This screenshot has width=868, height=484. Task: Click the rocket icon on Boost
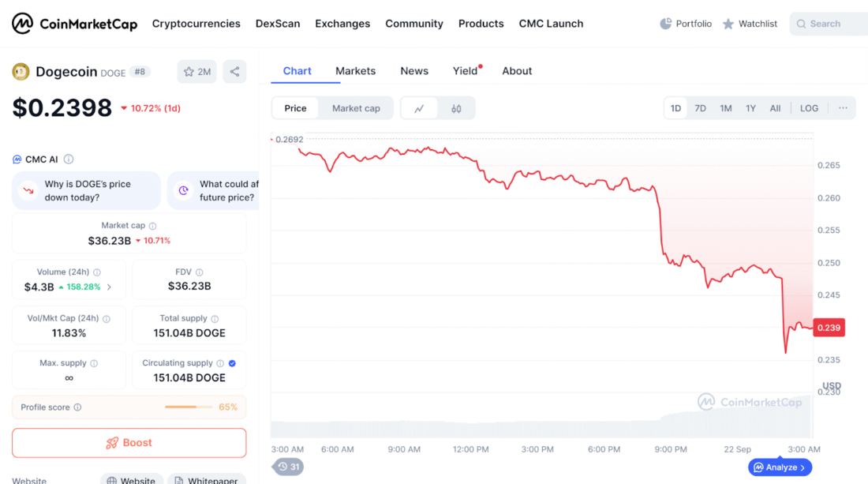point(112,443)
